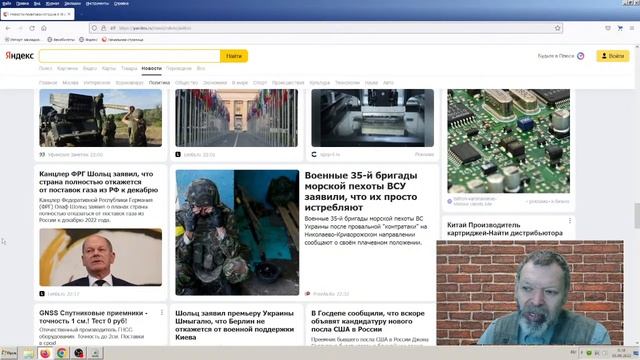Click the Start button on taskbar

[x=9, y=353]
